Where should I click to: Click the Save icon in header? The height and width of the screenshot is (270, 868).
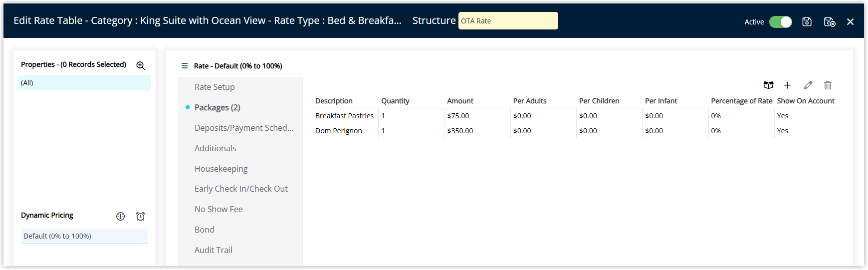click(807, 21)
